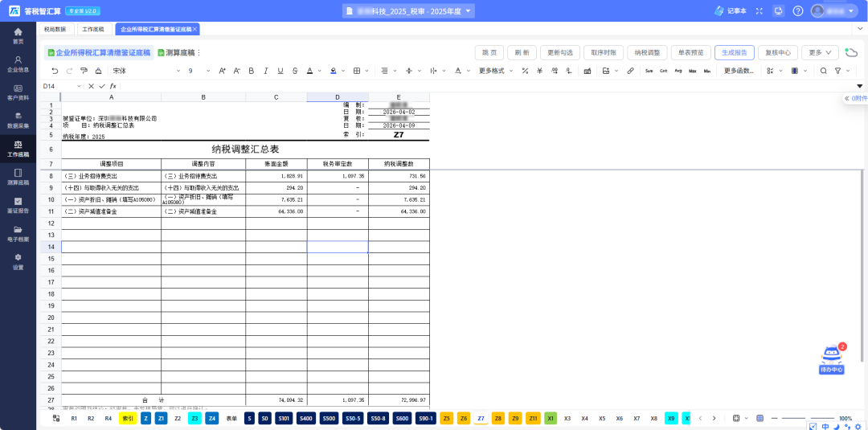Screen dimensions: 868x430
Task: Go to 首页 in sidebar
Action: tap(18, 35)
